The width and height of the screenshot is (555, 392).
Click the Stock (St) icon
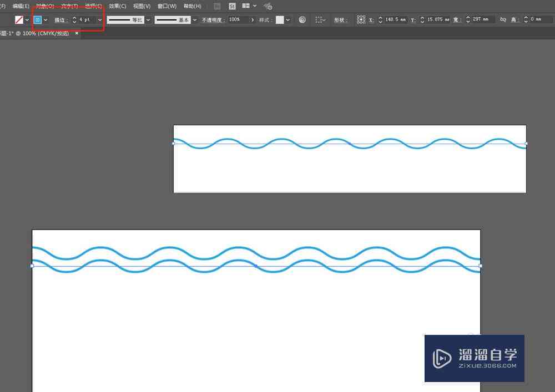tap(232, 6)
